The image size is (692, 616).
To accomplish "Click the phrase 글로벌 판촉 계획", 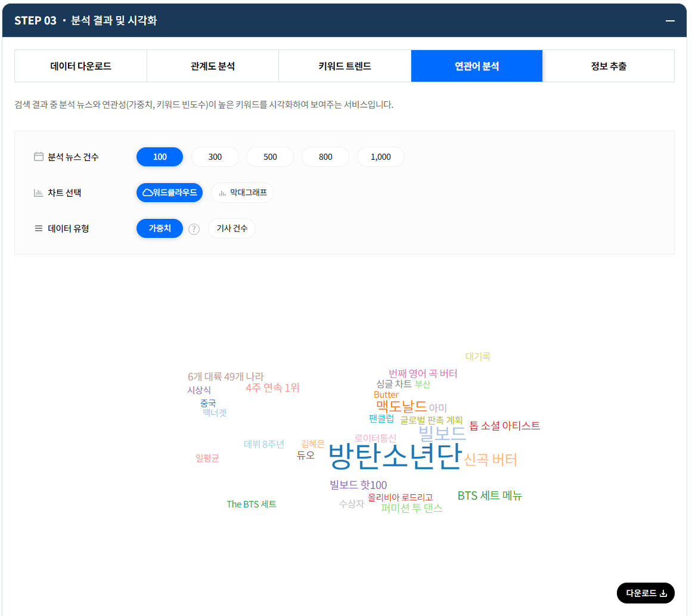I will click(x=431, y=420).
